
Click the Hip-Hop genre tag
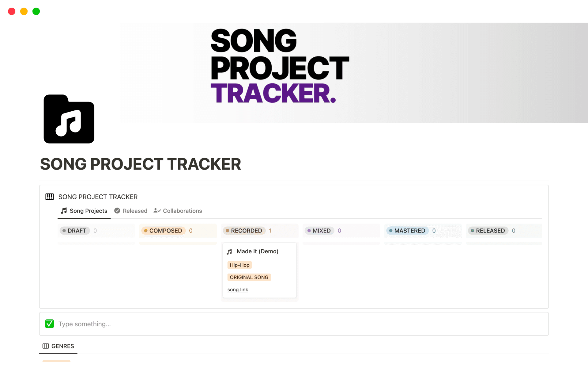(x=239, y=265)
